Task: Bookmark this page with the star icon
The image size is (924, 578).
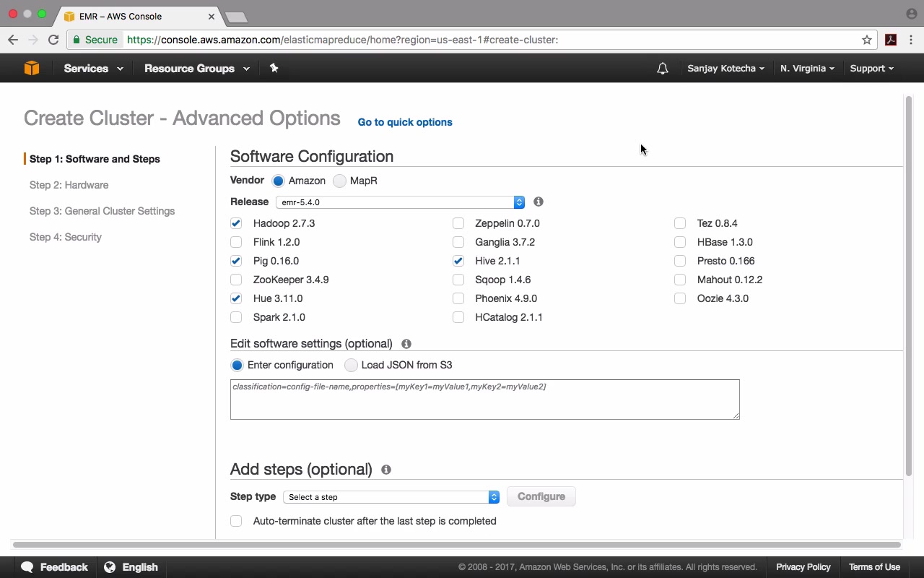Action: tap(867, 40)
